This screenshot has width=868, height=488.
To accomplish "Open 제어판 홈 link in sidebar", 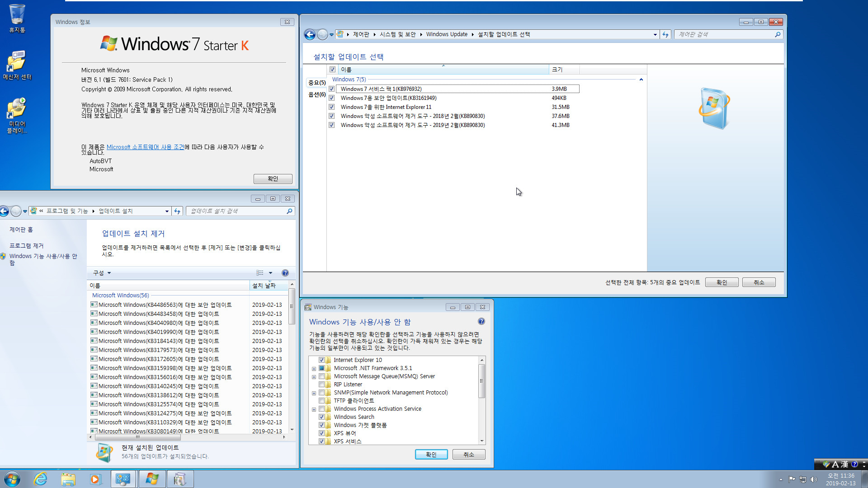I will click(21, 230).
